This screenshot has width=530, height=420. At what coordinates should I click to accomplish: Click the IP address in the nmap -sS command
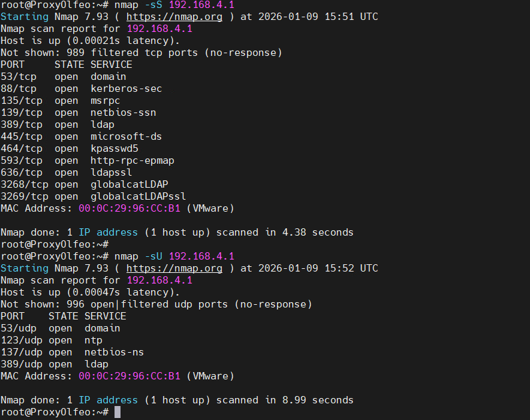202,5
